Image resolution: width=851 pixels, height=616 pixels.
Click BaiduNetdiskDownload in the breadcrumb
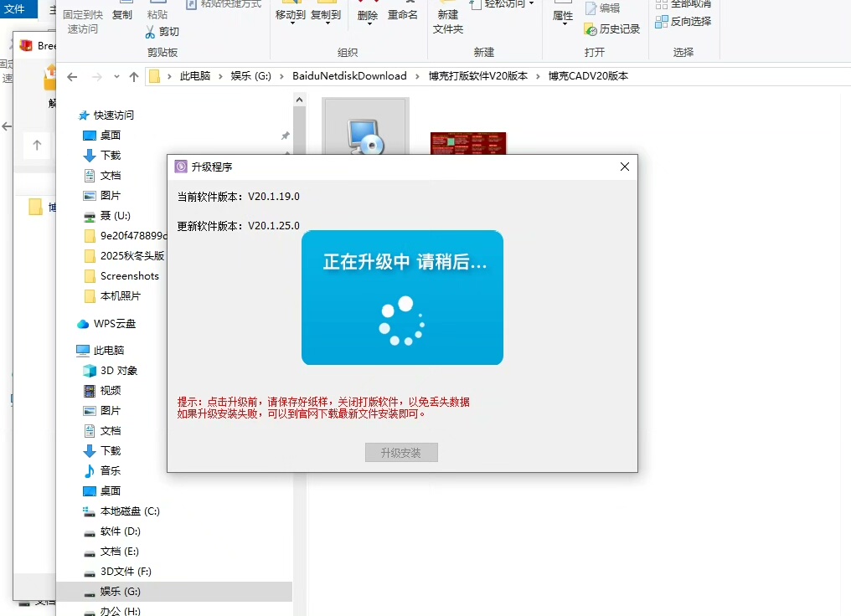click(x=349, y=76)
